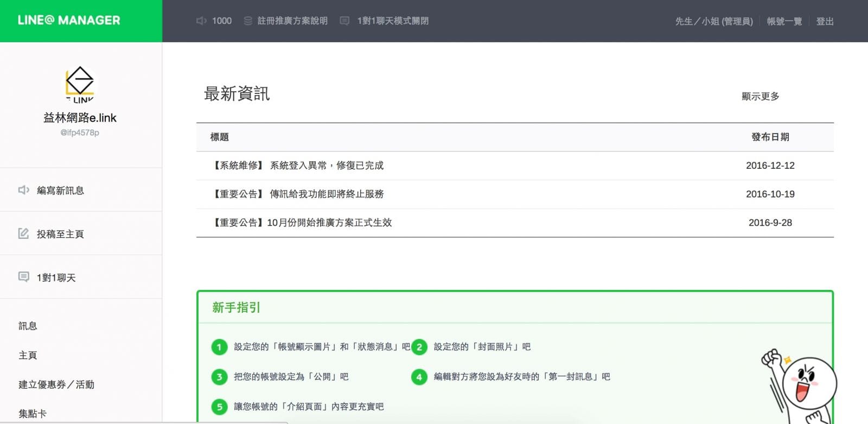Click the step 2 green circle

coord(419,347)
